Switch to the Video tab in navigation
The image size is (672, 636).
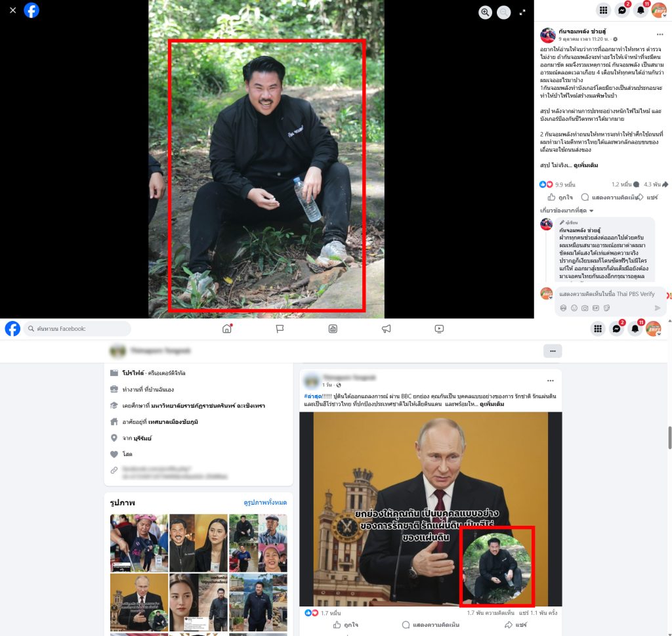pyautogui.click(x=440, y=329)
